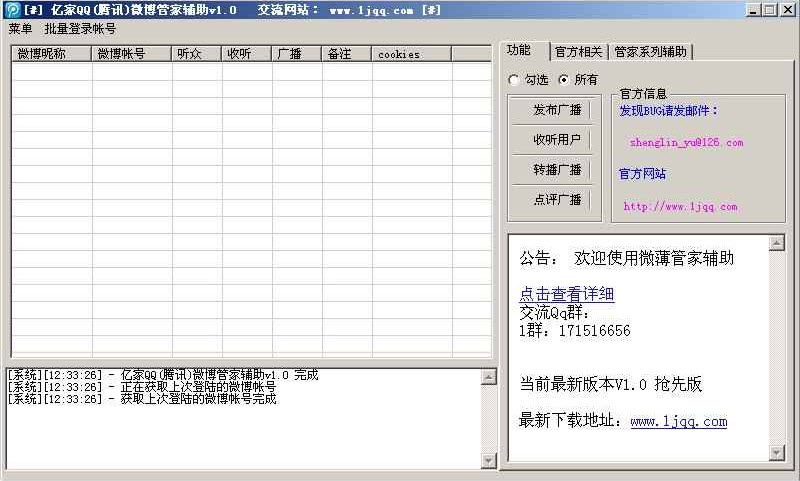Open the 批量登录帐号 menu

click(80, 29)
